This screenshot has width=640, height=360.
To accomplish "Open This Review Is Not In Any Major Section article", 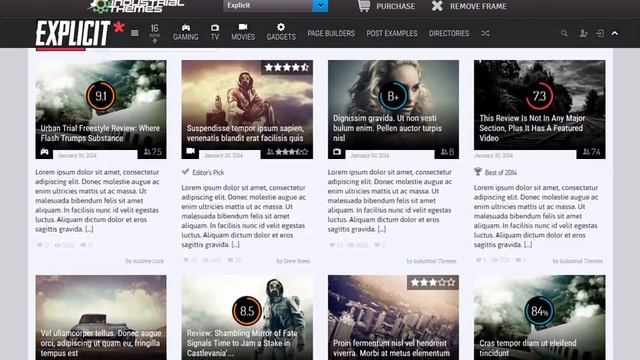I will 532,128.
